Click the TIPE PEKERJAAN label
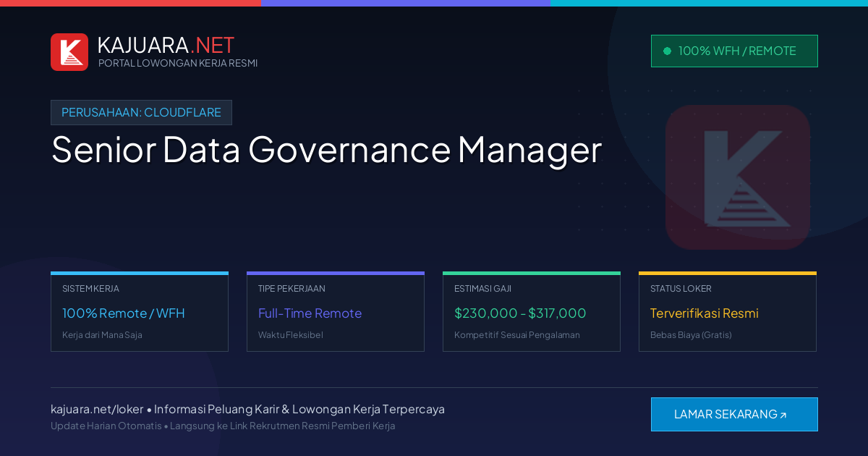The height and width of the screenshot is (456, 868). point(292,288)
